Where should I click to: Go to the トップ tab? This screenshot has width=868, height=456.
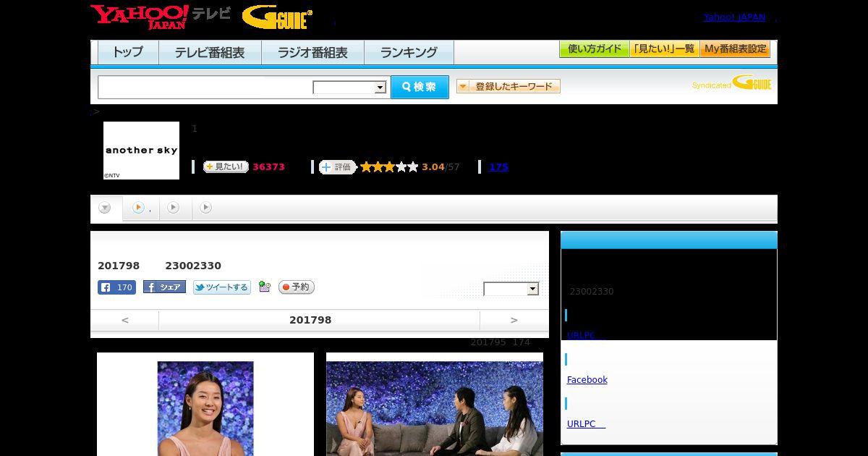tap(128, 52)
